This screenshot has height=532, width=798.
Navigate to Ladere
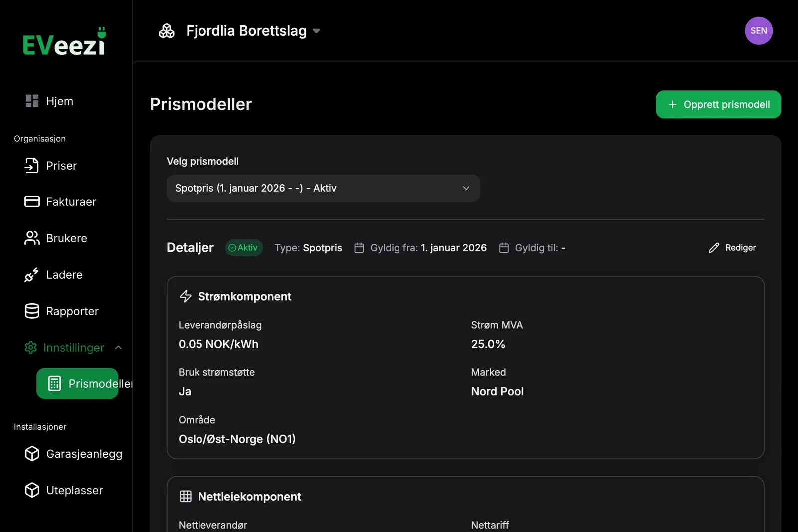64,275
